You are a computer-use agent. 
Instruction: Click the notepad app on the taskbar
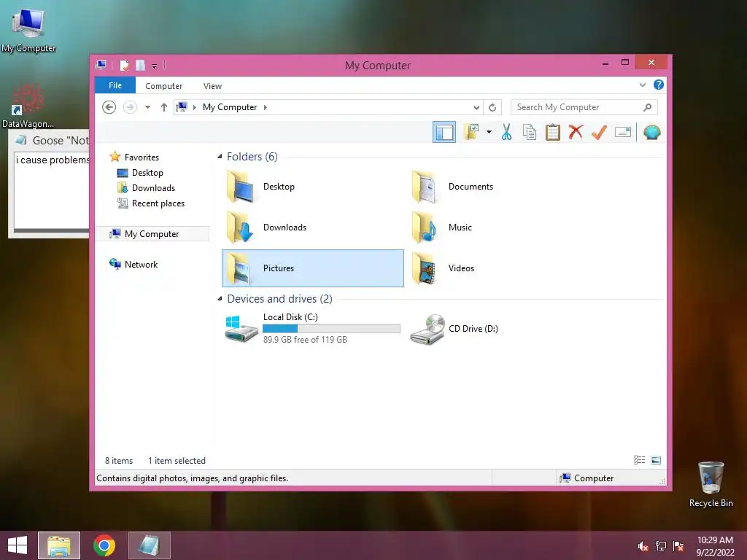[149, 545]
